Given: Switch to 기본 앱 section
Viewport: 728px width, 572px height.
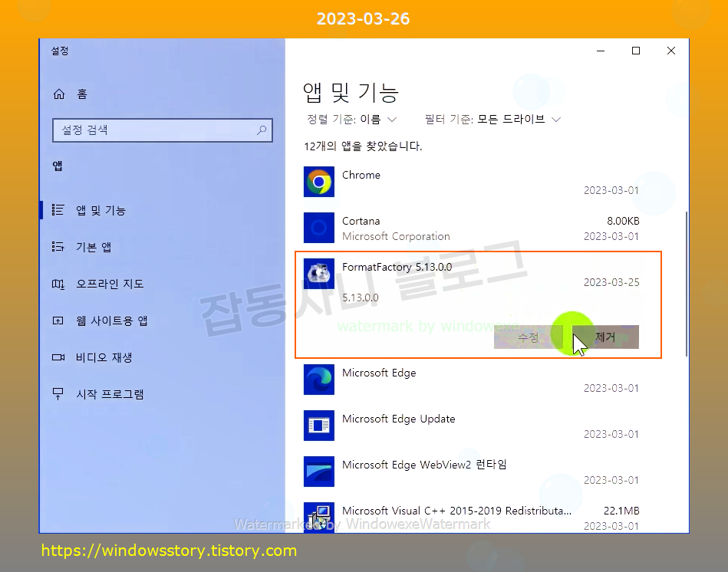Looking at the screenshot, I should click(x=94, y=247).
